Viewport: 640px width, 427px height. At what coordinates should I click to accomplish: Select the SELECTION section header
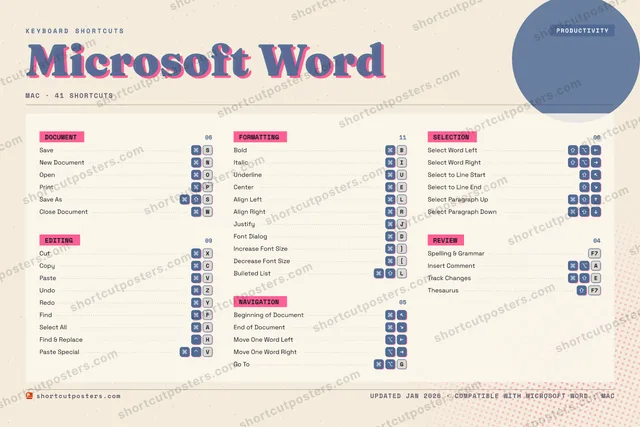pyautogui.click(x=452, y=137)
